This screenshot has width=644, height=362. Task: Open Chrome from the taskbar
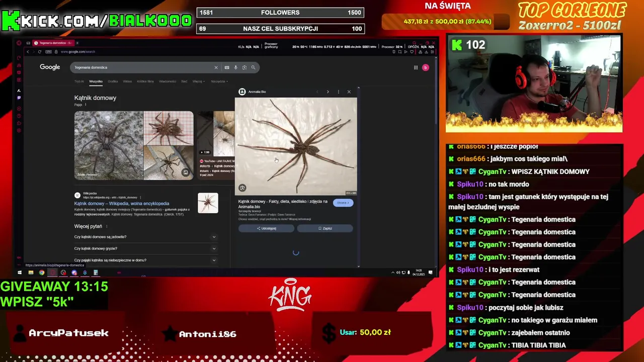coord(42,273)
